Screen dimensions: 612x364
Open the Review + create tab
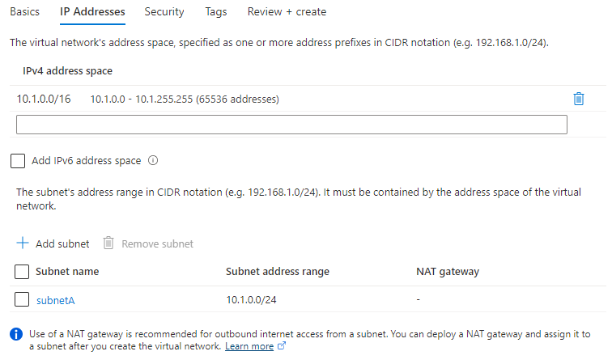[x=287, y=11]
